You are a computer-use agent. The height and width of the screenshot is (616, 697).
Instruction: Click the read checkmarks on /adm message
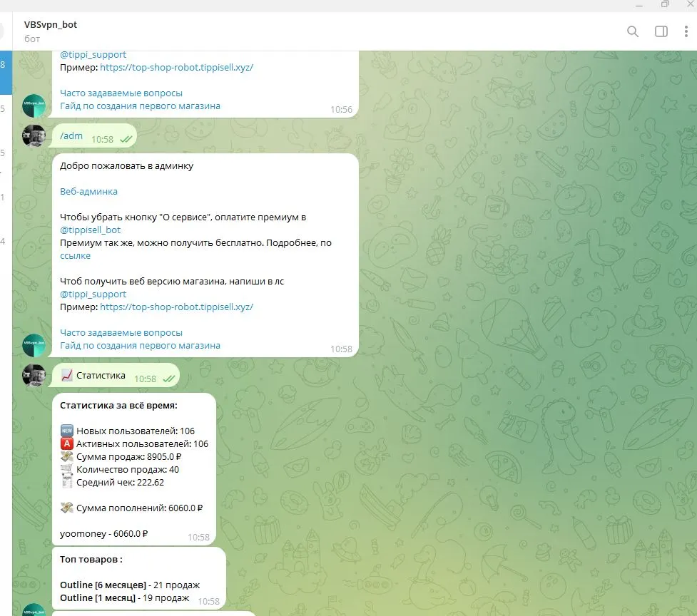pyautogui.click(x=126, y=140)
